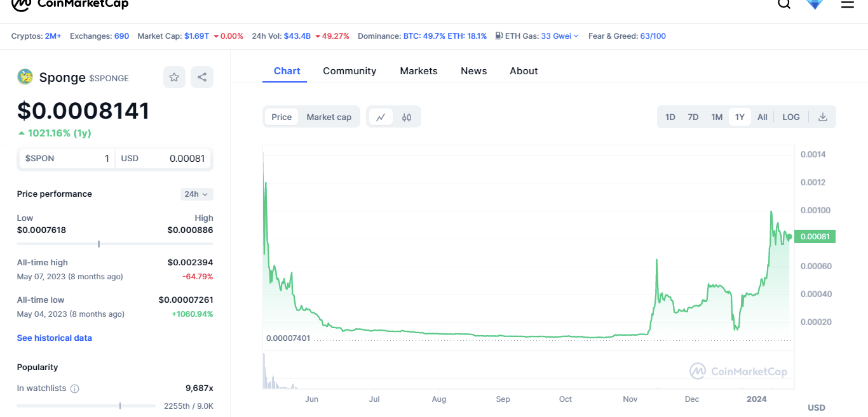Open the 24h price performance dropdown
The image size is (868, 417).
tap(197, 194)
